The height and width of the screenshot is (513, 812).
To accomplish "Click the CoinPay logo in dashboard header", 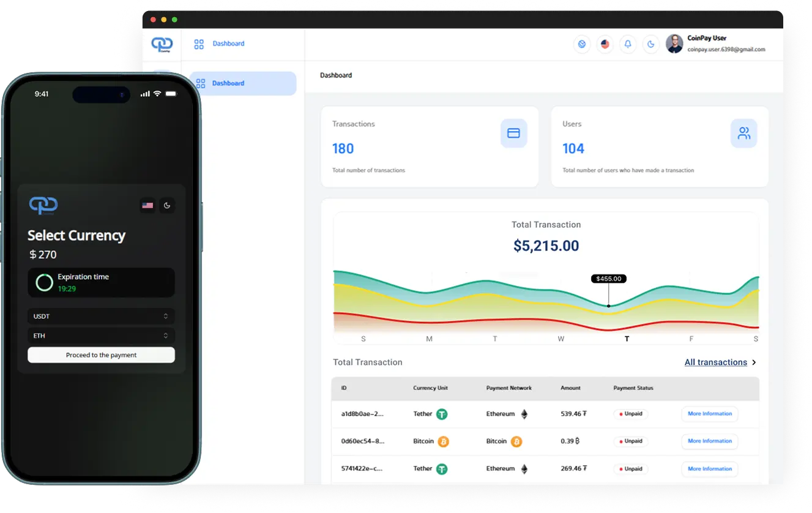I will (162, 44).
